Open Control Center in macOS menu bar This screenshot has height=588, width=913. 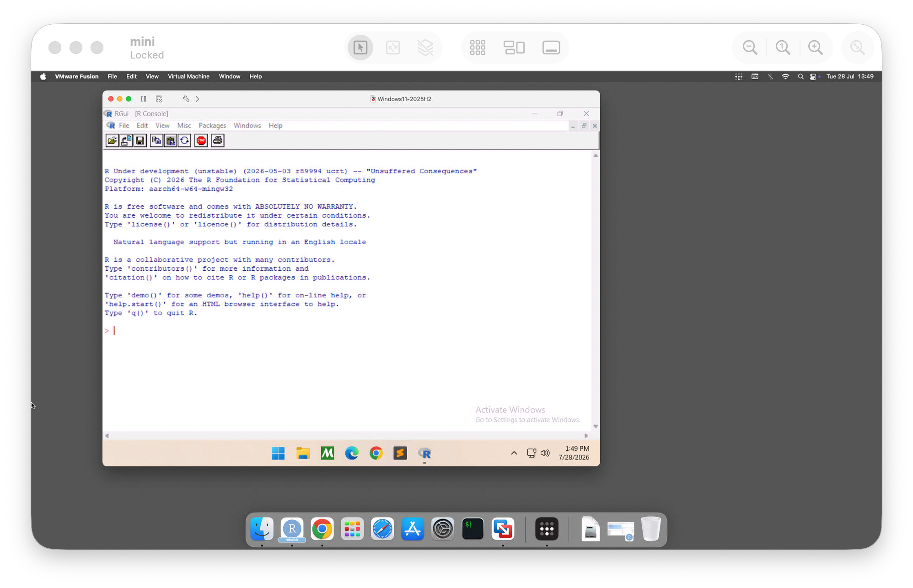pyautogui.click(x=813, y=76)
